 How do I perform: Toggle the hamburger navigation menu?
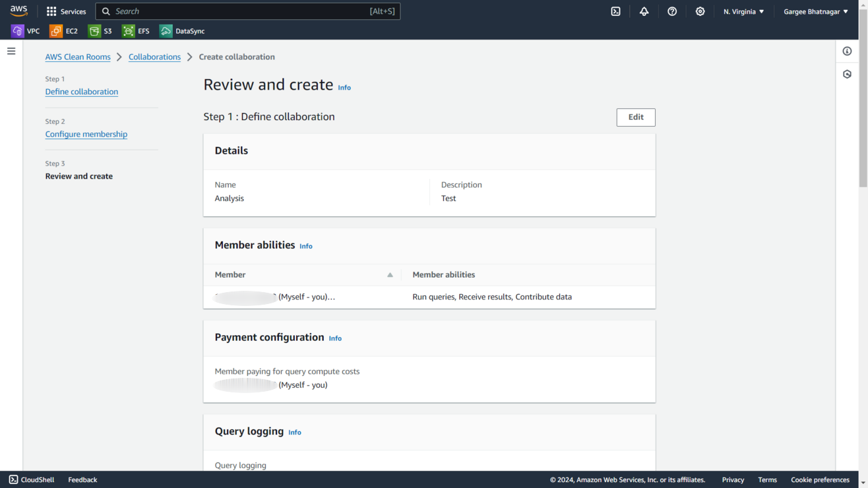click(11, 51)
